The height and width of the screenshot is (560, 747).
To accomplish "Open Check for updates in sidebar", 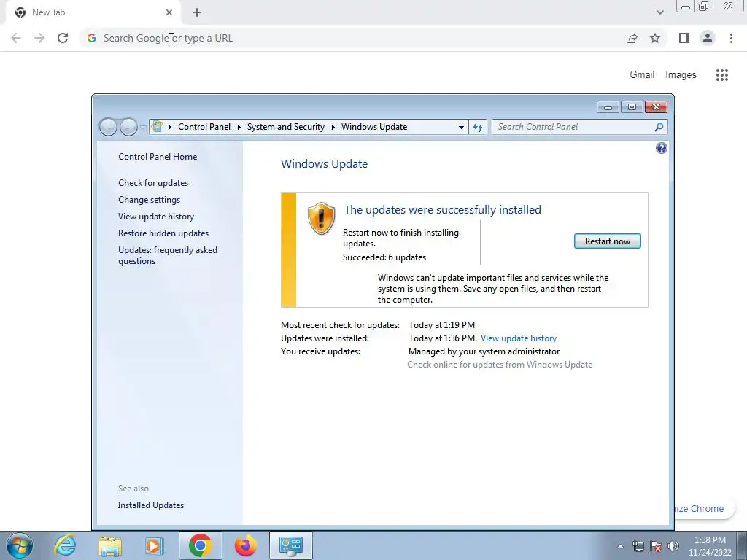I will tap(153, 183).
